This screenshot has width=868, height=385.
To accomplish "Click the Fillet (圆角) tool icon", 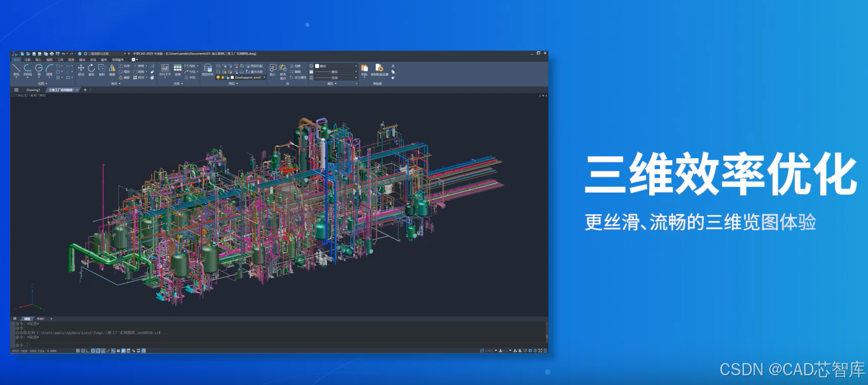I will tap(135, 71).
